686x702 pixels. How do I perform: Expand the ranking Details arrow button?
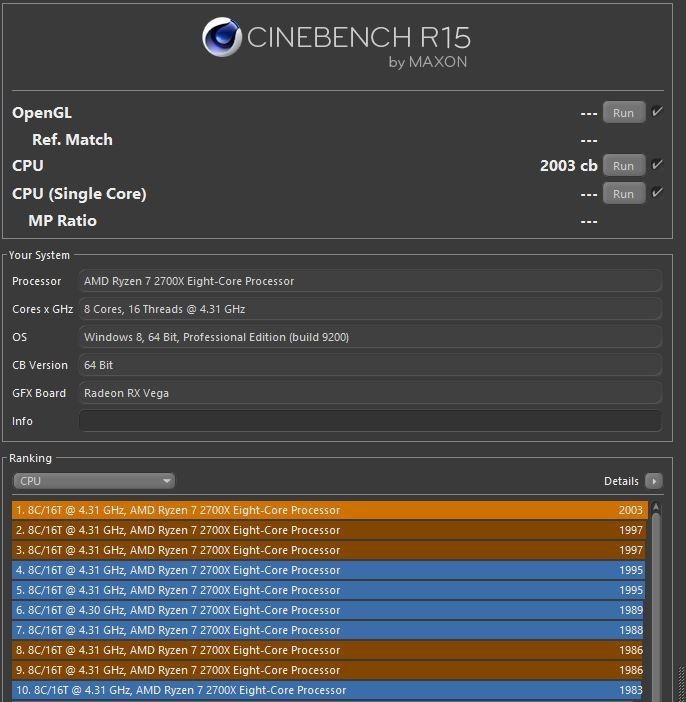pyautogui.click(x=654, y=481)
